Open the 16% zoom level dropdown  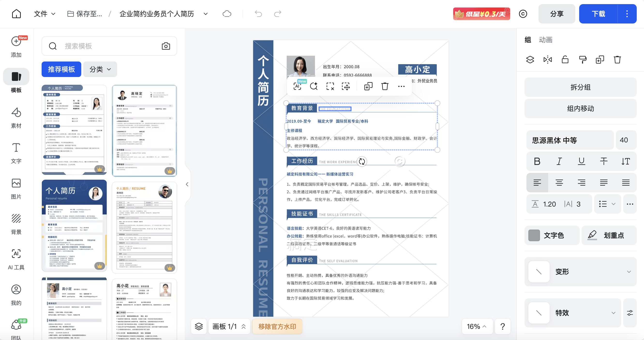(477, 326)
